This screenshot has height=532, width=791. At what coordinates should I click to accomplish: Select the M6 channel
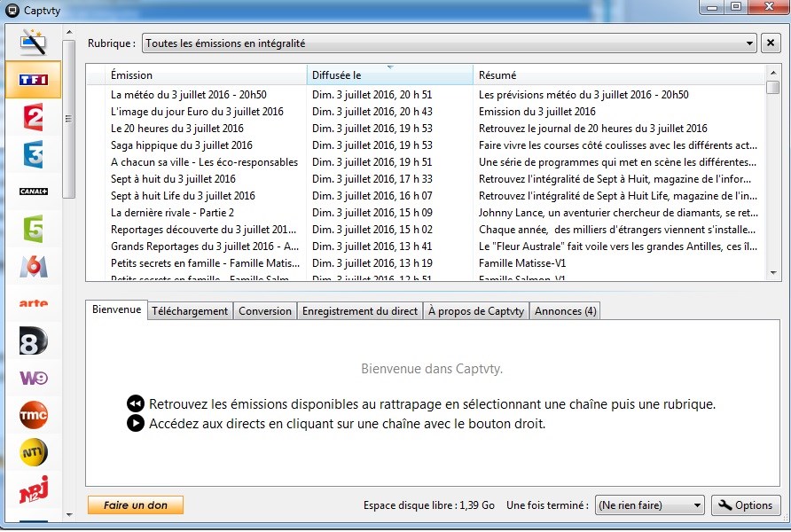click(34, 266)
